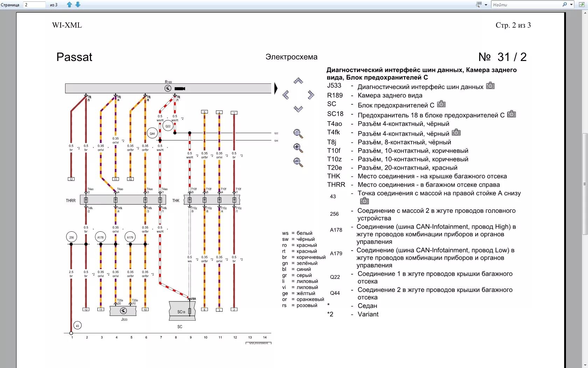Click the plain magnifier zoom-fit icon
Screen dimensions: 588x368
[298, 134]
